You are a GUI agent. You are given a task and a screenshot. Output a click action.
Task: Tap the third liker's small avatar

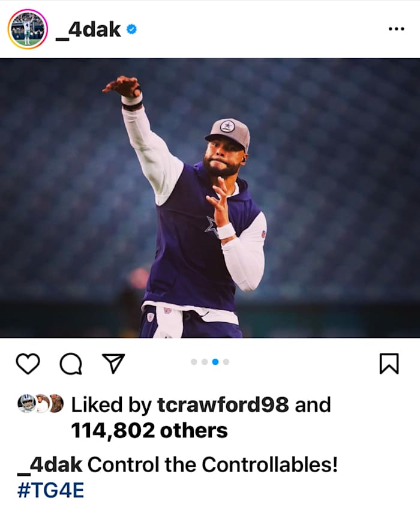click(56, 403)
